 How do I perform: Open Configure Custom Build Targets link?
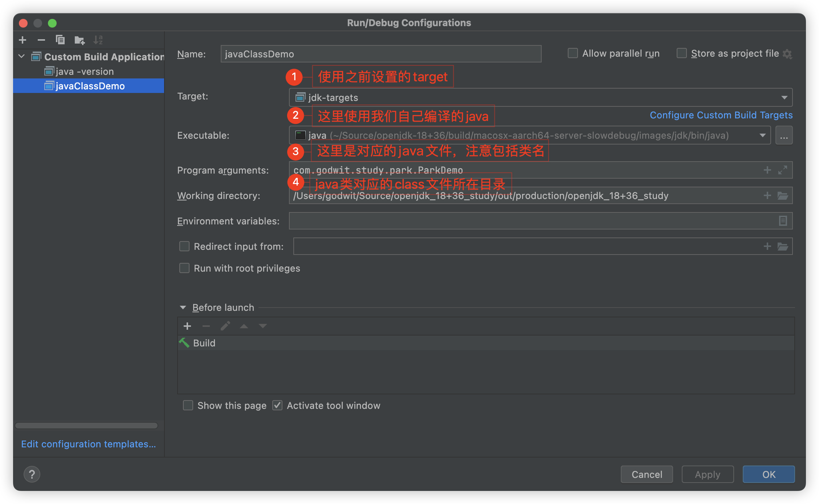tap(721, 115)
